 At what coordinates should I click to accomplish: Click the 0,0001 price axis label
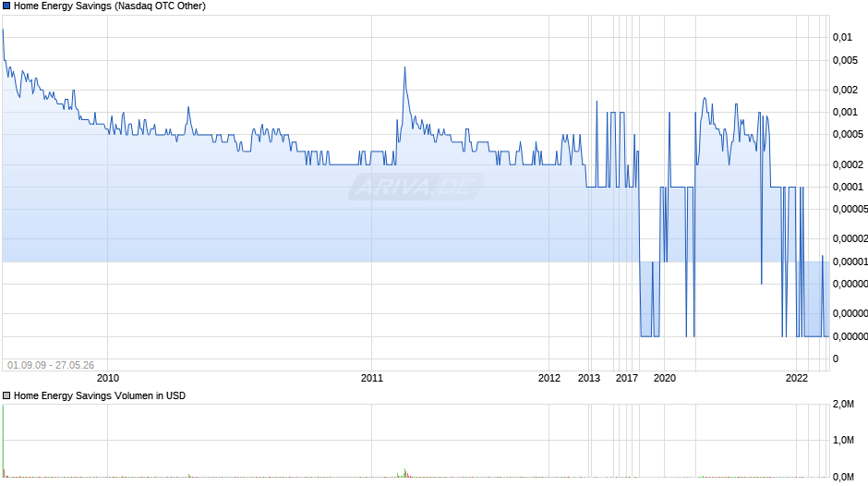click(848, 187)
